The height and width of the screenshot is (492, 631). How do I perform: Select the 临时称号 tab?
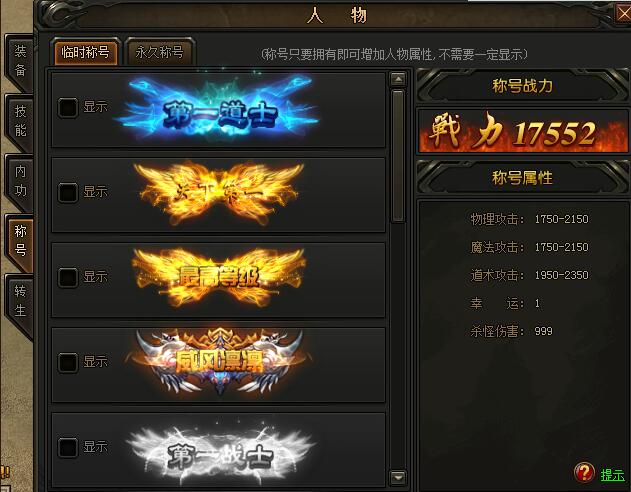coord(85,52)
